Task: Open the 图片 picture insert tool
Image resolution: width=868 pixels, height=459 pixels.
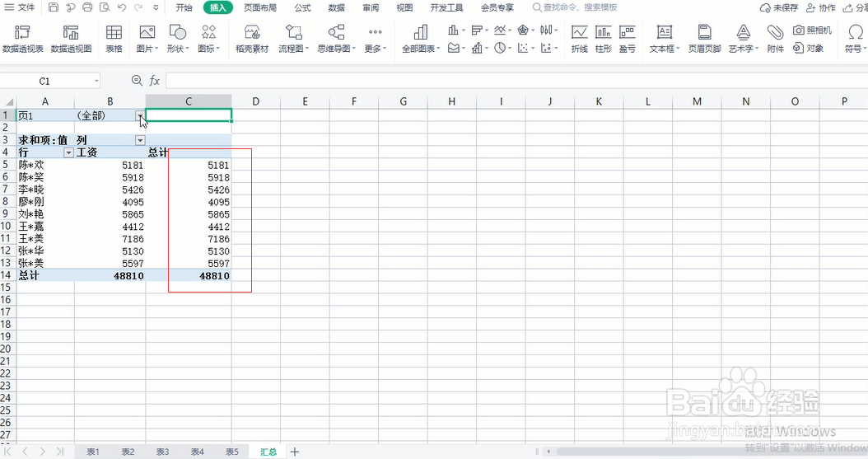Action: pyautogui.click(x=147, y=38)
